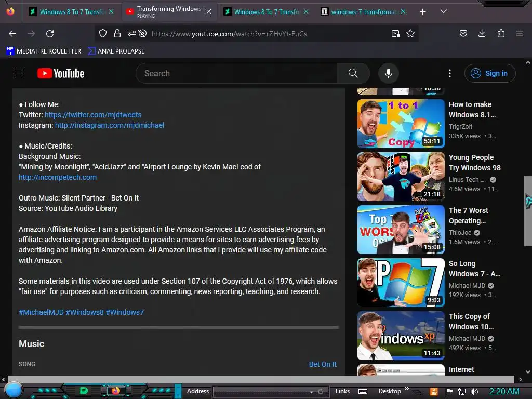Open the MEDIAFIRE ROULETTER bookmark
Screen dimensions: 532x399
tap(44, 51)
